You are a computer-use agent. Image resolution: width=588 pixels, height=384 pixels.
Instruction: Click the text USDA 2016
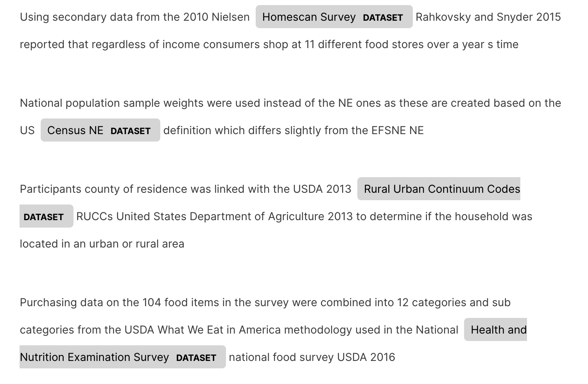pyautogui.click(x=366, y=357)
